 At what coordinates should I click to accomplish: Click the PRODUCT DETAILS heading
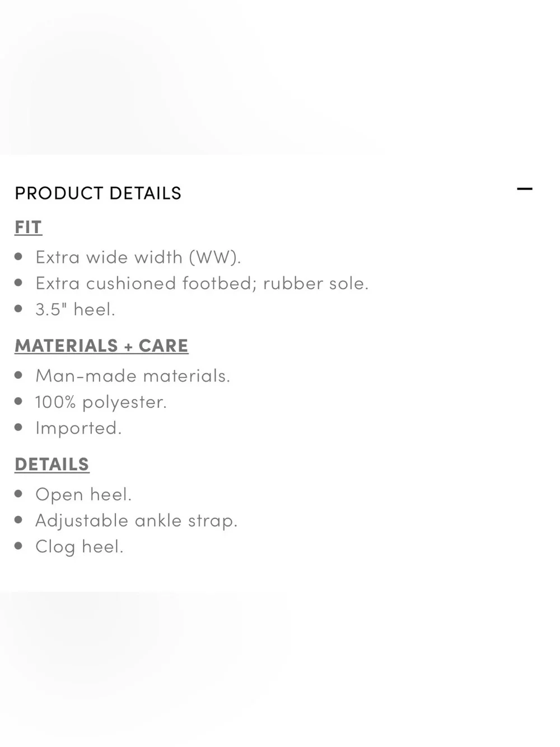click(x=98, y=193)
